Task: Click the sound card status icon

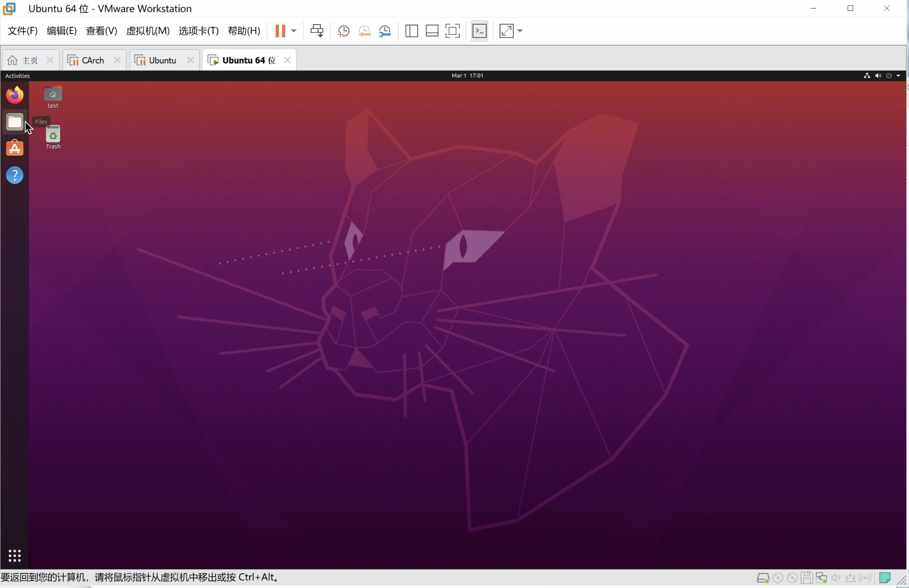Action: coord(836,578)
